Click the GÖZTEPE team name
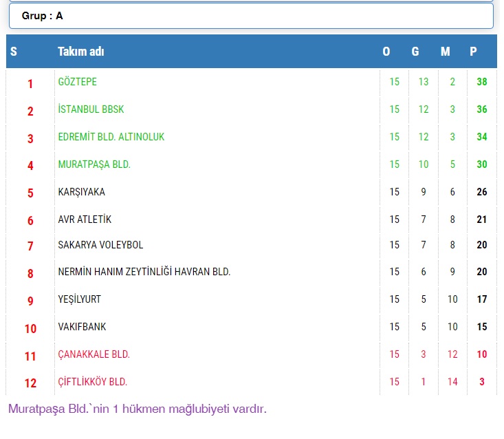The height and width of the screenshot is (439, 504). 78,82
